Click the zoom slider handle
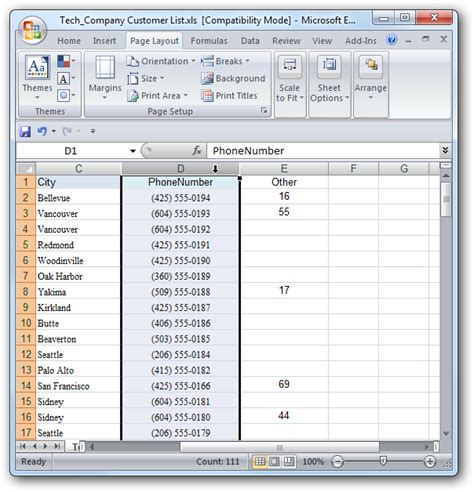Image resolution: width=474 pixels, height=492 pixels. point(383,461)
